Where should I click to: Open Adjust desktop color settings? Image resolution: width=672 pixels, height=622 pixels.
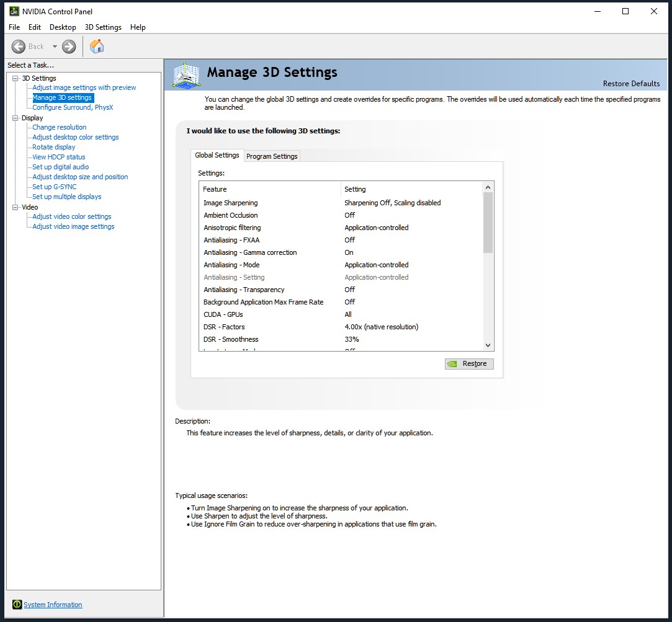coord(76,137)
